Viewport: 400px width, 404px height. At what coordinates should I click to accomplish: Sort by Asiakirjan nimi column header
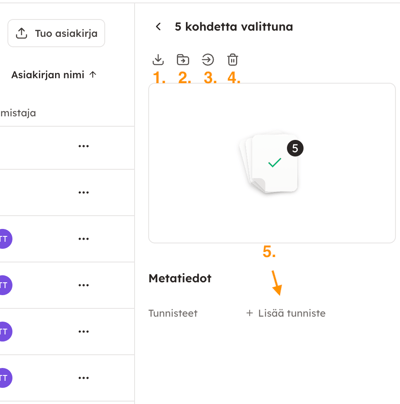48,75
